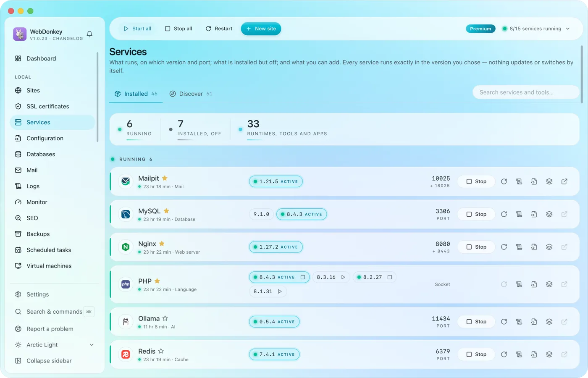Click the layers icon in MySQL row
The image size is (588, 378).
tap(549, 214)
